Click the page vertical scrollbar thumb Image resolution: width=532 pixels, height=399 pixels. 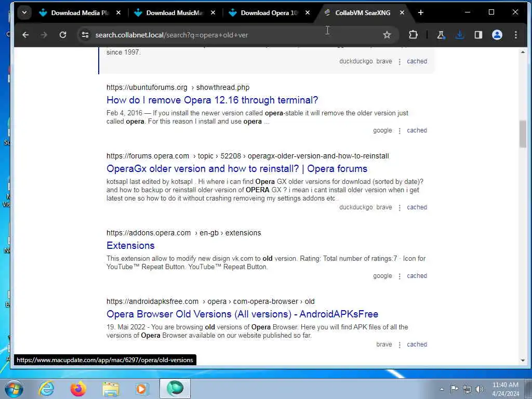click(x=523, y=134)
